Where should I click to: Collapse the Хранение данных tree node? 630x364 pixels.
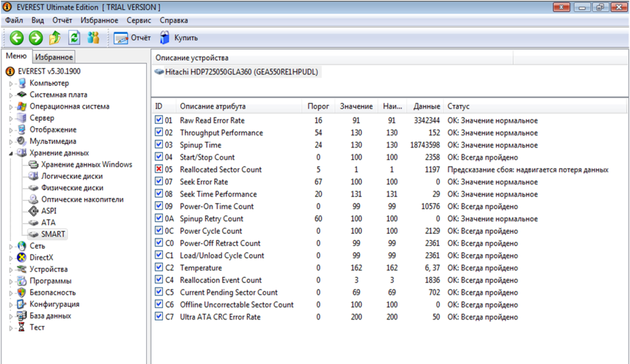[11, 153]
